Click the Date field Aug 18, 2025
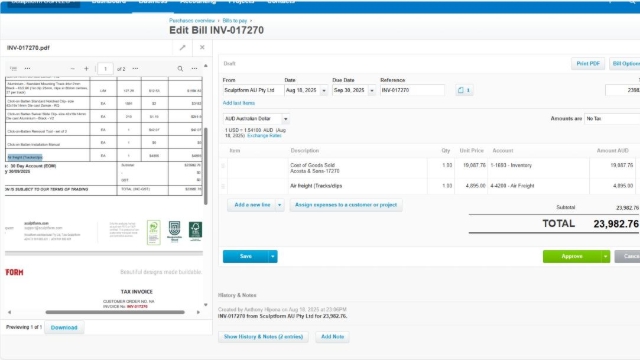The image size is (640, 360). coord(302,90)
